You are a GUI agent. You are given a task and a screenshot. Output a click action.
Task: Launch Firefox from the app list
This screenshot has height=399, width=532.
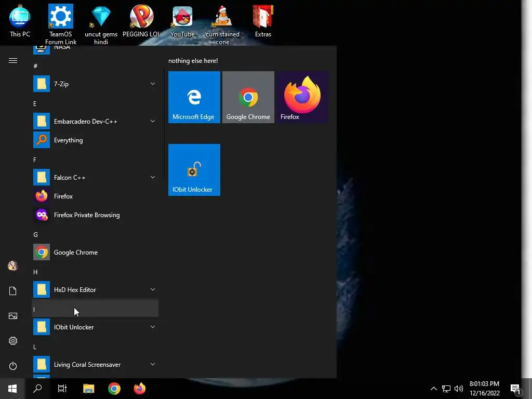tap(95, 196)
